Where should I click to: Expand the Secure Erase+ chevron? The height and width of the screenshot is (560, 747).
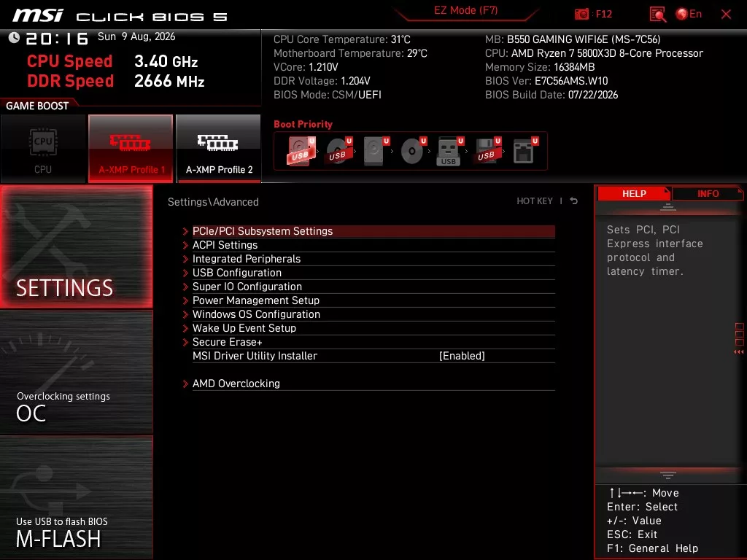[x=185, y=342]
